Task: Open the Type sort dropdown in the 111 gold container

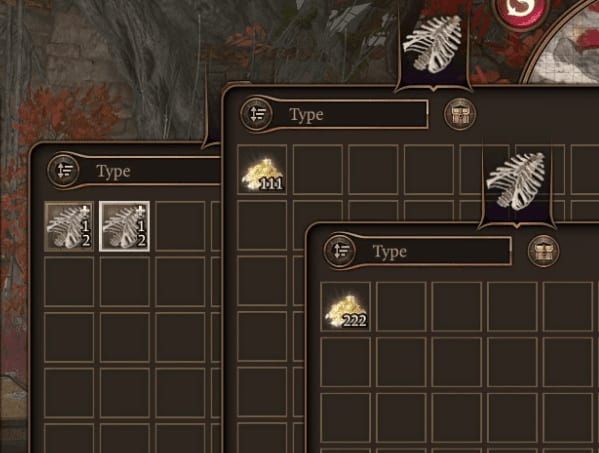Action: point(351,114)
